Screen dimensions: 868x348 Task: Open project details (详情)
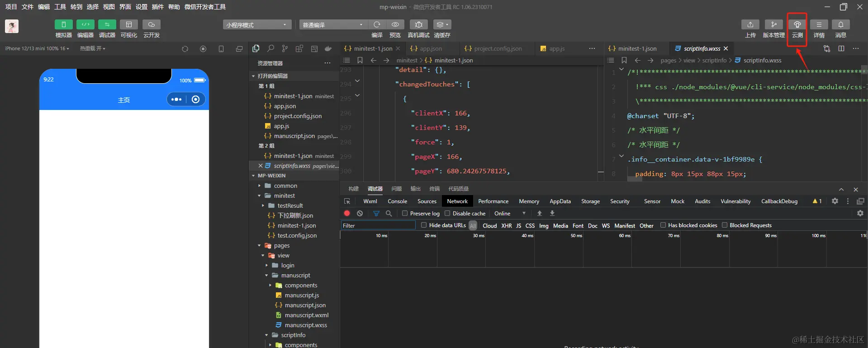[x=819, y=24]
